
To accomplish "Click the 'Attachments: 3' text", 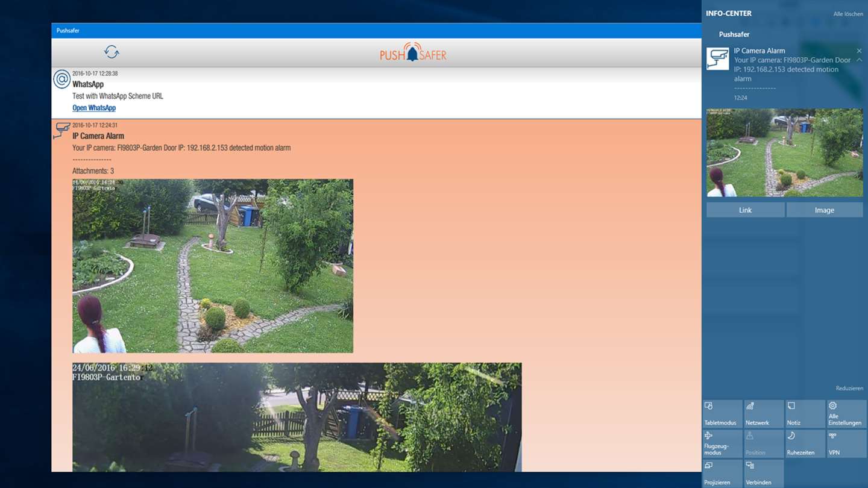I will [x=93, y=171].
